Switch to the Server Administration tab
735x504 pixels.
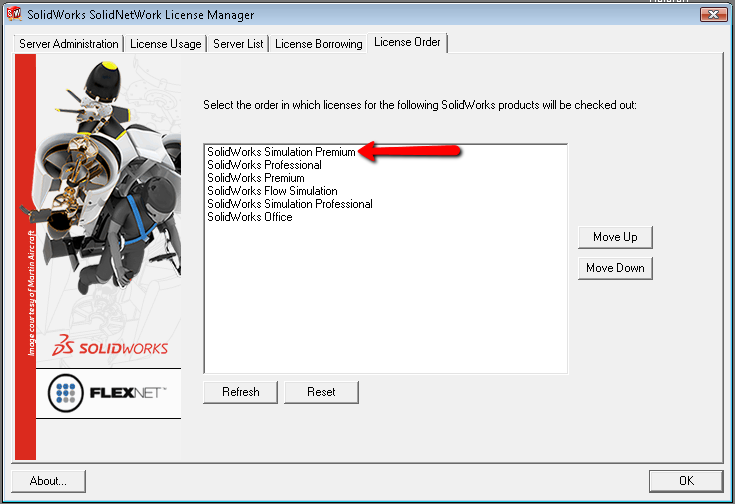tap(68, 44)
